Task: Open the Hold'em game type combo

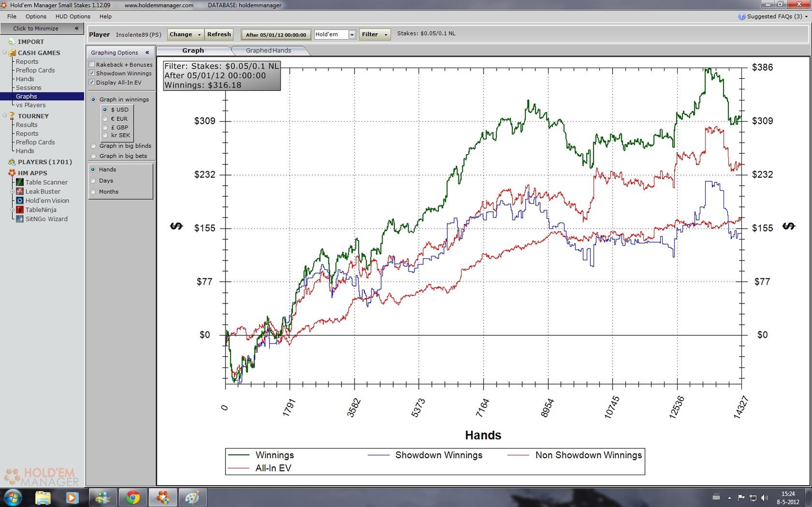Action: point(335,34)
